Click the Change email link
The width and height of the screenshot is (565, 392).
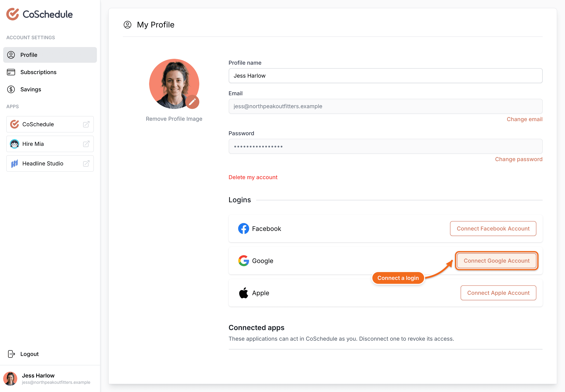pyautogui.click(x=525, y=119)
